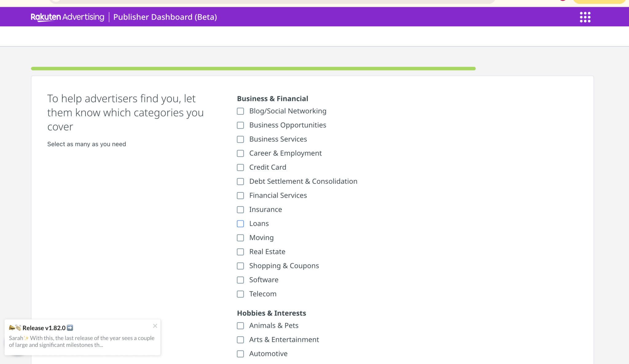Viewport: 629px width, 364px height.
Task: Toggle the Insurance checkbox
Action: (x=240, y=210)
